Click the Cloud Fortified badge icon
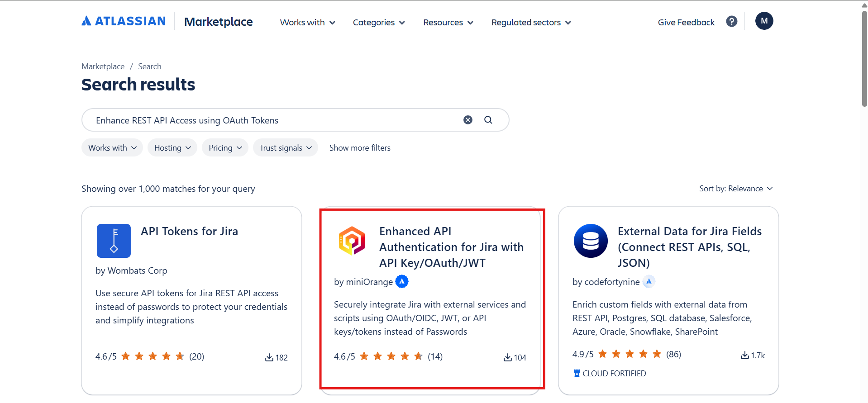868x403 pixels. 577,373
